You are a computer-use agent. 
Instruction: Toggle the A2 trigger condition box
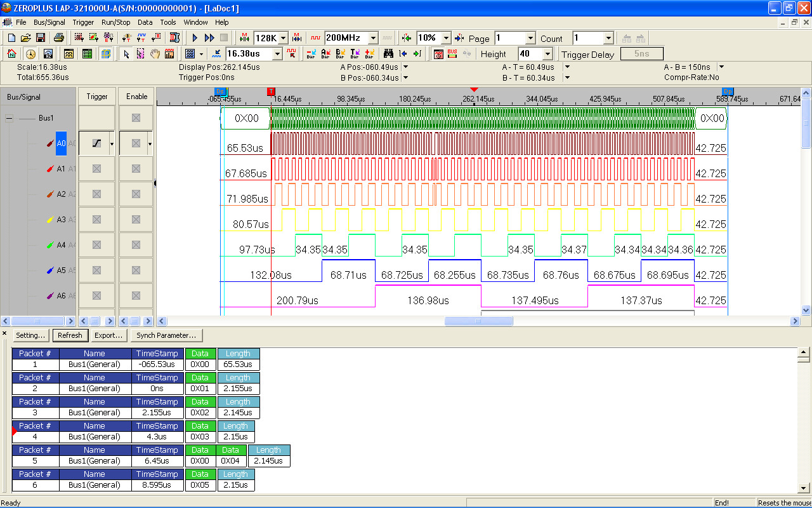[96, 194]
